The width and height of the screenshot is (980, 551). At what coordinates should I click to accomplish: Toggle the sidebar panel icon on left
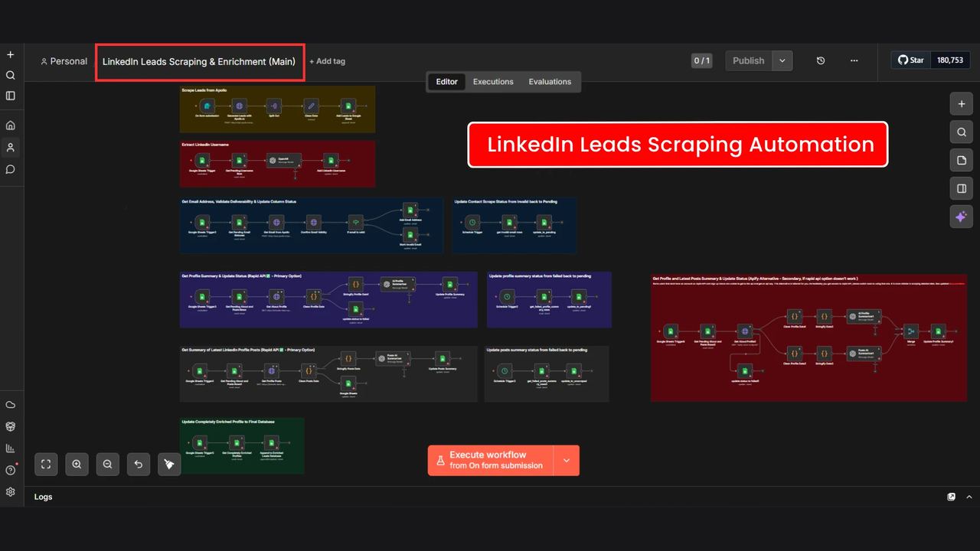tap(11, 96)
